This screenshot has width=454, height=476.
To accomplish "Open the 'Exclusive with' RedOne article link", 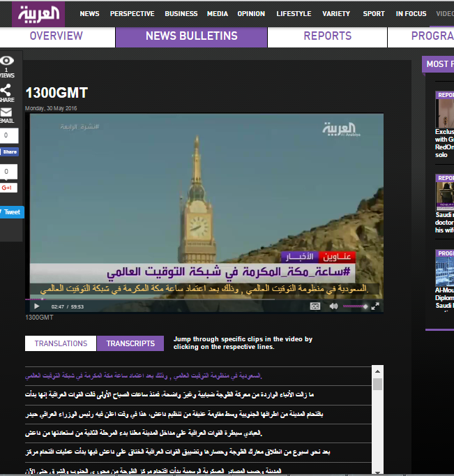I will [445, 143].
